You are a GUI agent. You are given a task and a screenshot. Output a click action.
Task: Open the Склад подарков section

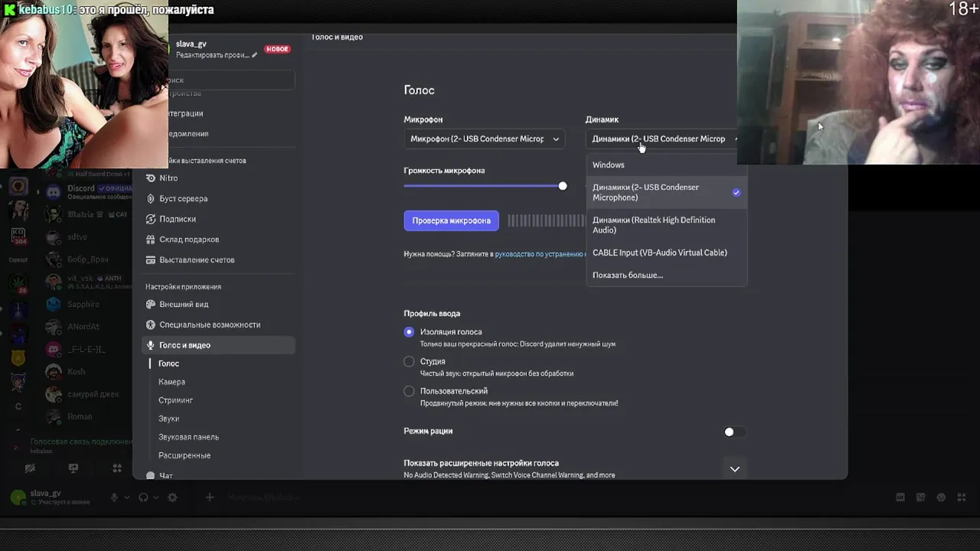tap(219, 240)
